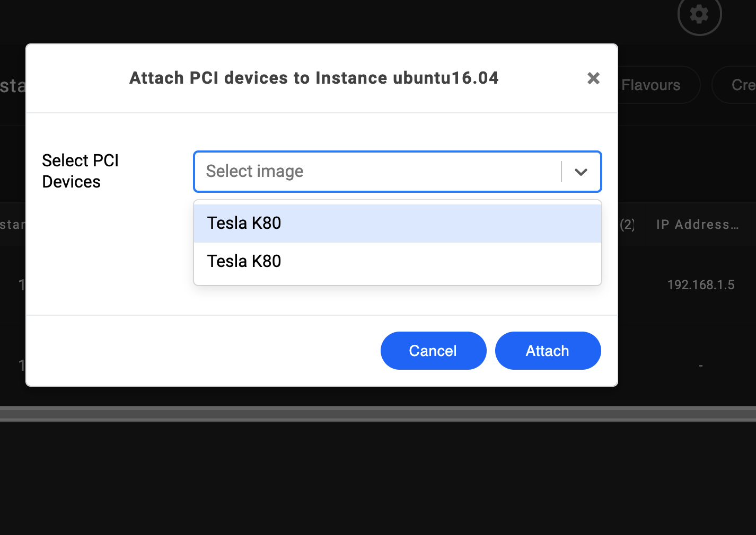Click the Attach button
The height and width of the screenshot is (535, 756).
click(x=548, y=351)
